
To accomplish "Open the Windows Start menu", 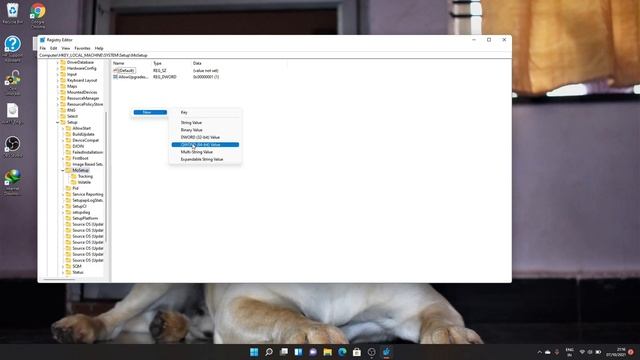I will [x=254, y=352].
